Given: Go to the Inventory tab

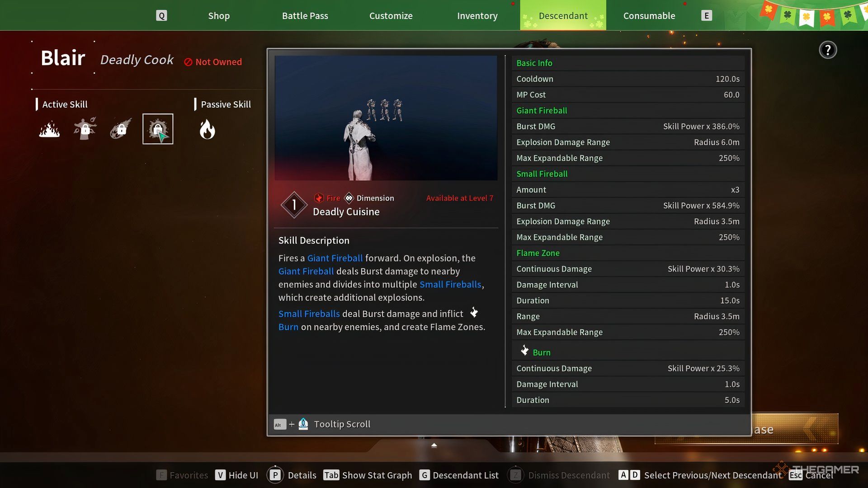Looking at the screenshot, I should tap(477, 16).
